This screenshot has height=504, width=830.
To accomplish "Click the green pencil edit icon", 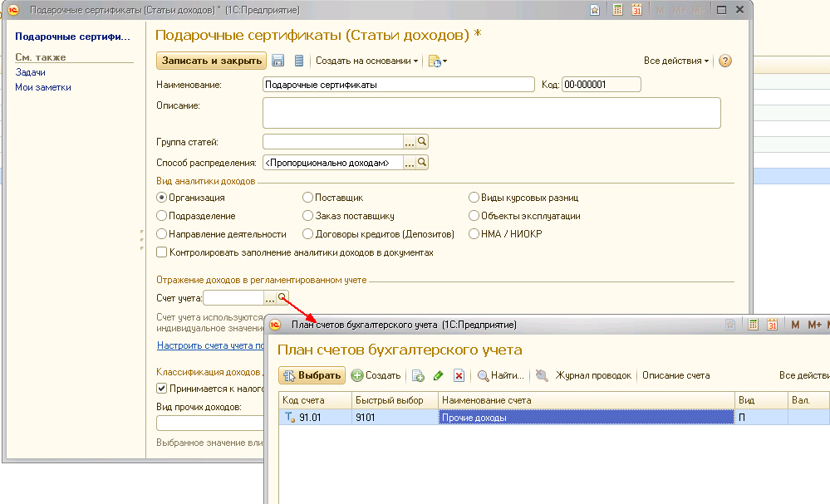I will click(438, 375).
